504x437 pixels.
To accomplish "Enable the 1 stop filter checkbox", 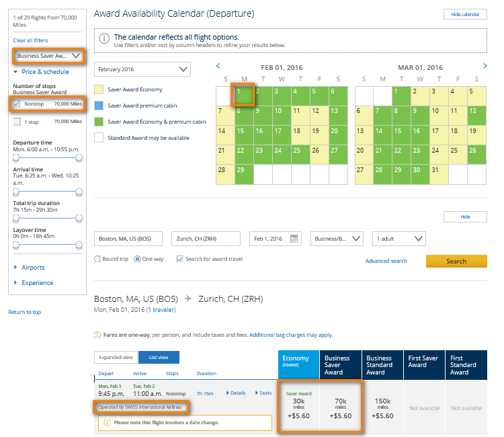I will point(17,122).
